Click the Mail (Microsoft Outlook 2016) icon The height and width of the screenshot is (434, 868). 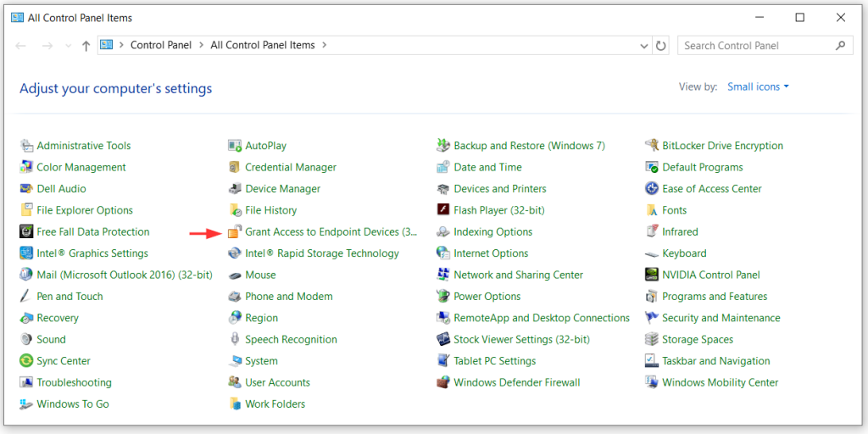(26, 275)
